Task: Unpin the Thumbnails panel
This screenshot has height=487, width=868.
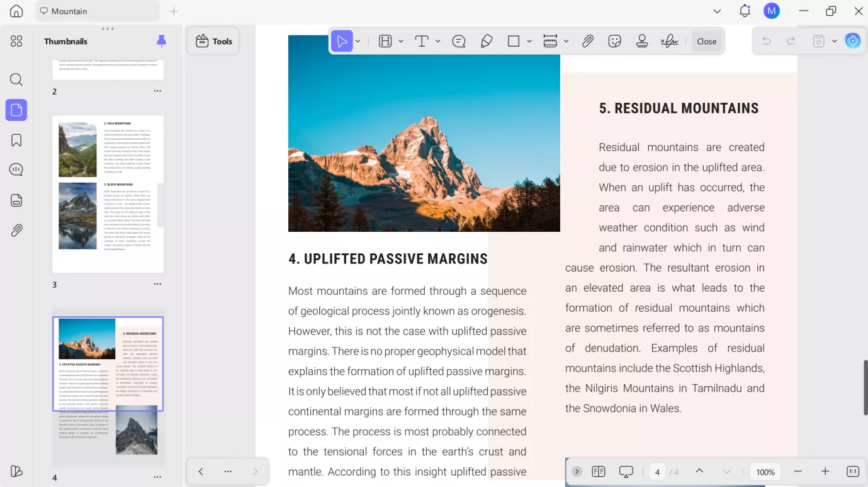Action: 162,41
